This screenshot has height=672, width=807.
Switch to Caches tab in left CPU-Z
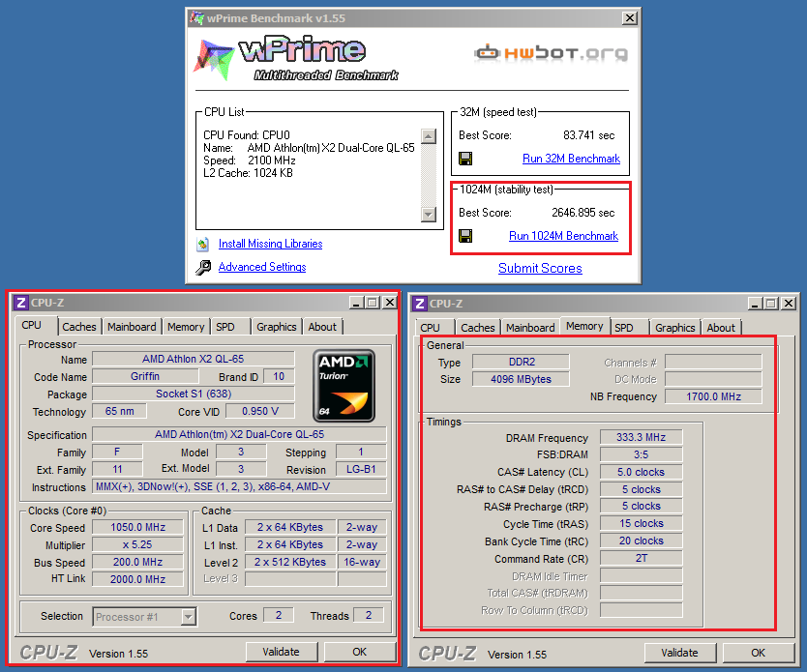79,327
